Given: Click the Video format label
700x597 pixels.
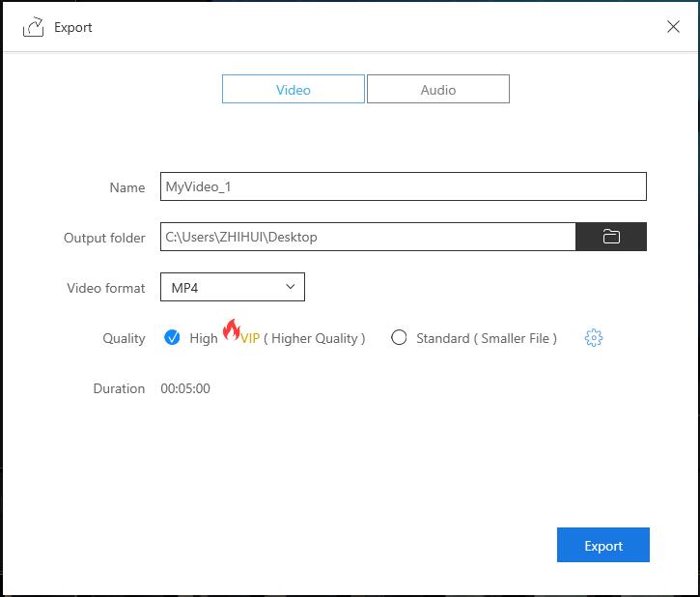Looking at the screenshot, I should [x=106, y=288].
